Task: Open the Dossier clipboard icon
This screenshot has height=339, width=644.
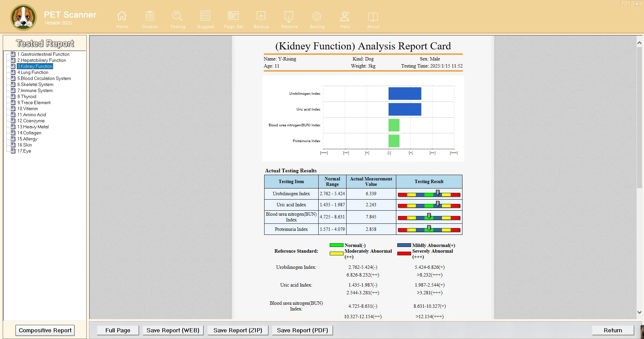Action: click(150, 16)
